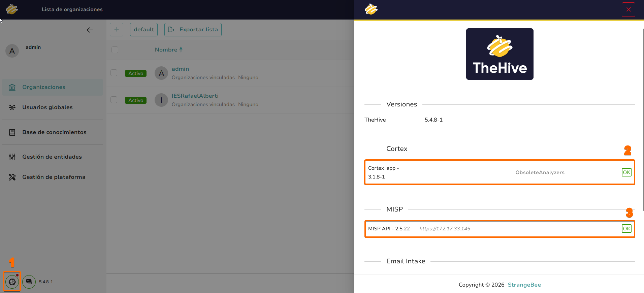Click the Activo badge on the admin row
Screen dimensions: 644x293
point(136,73)
